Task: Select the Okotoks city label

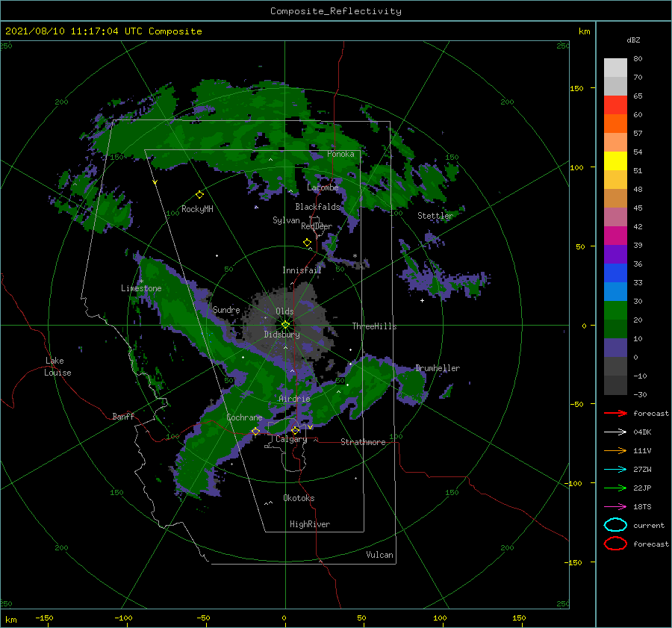Action: pyautogui.click(x=299, y=498)
